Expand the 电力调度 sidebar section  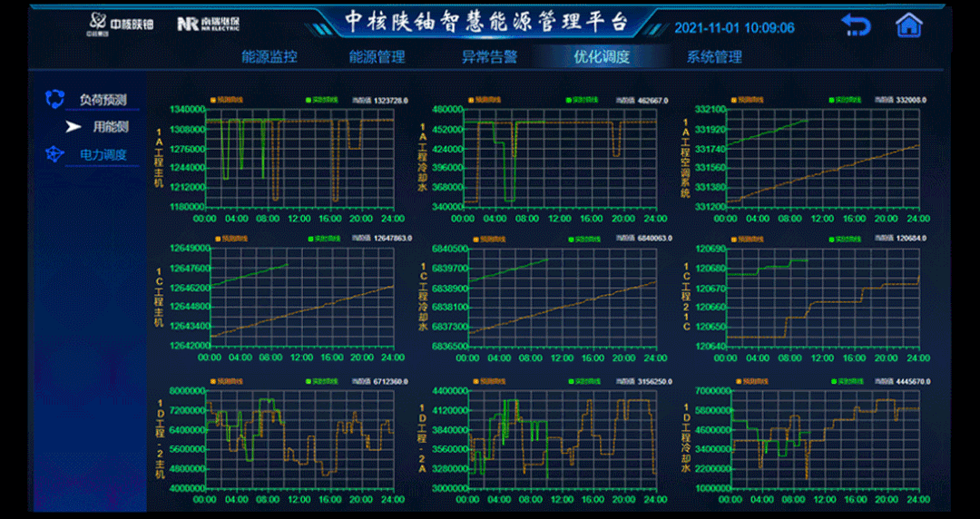102,154
